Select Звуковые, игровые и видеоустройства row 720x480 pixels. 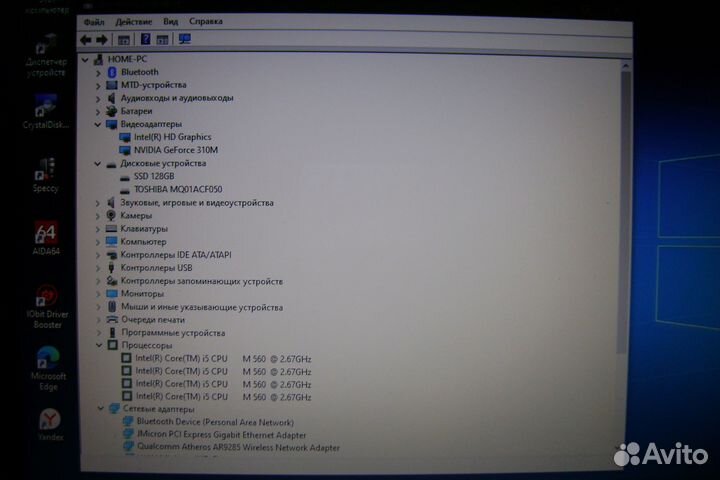pyautogui.click(x=197, y=203)
